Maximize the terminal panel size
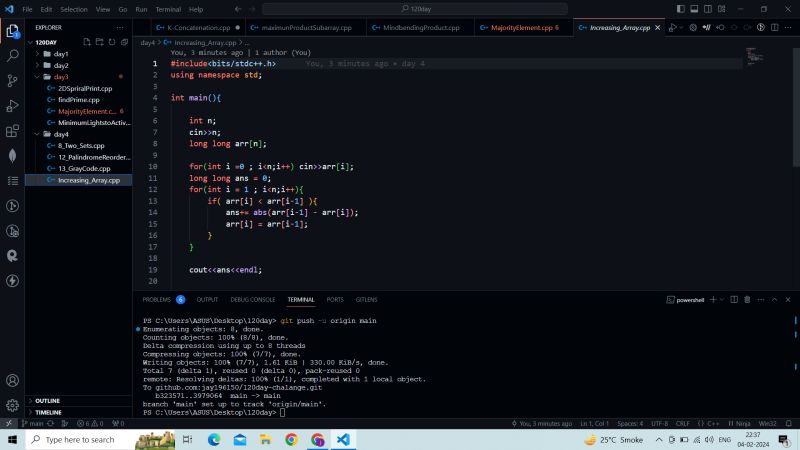This screenshot has height=450, width=800. (x=774, y=300)
